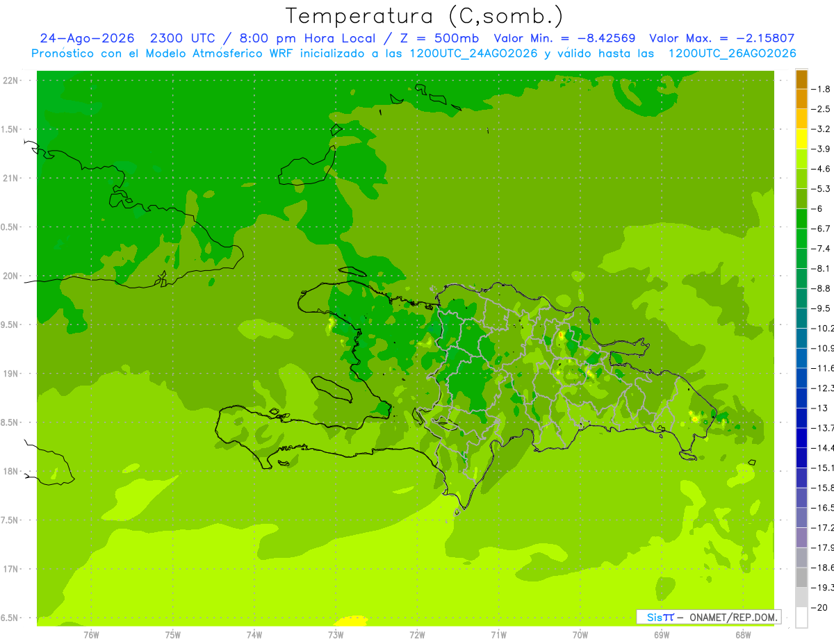Click the '-1.8' legend value
The width and height of the screenshot is (834, 644).
(822, 89)
